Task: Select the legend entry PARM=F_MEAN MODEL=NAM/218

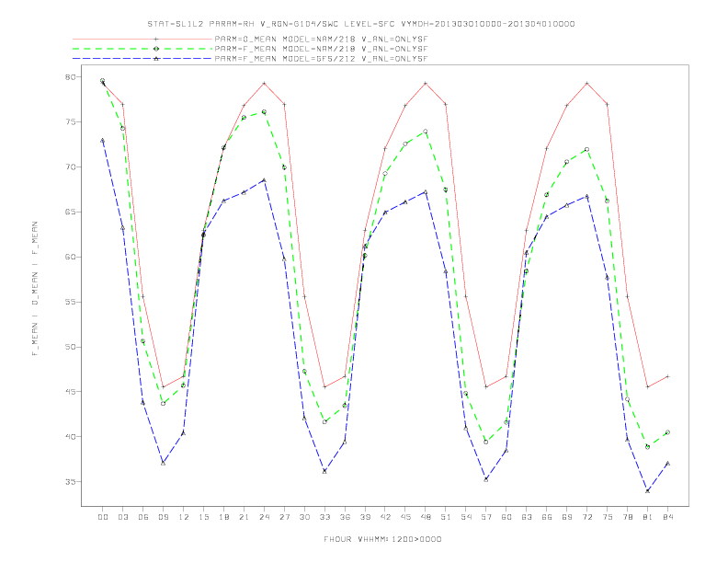Action: click(x=321, y=49)
